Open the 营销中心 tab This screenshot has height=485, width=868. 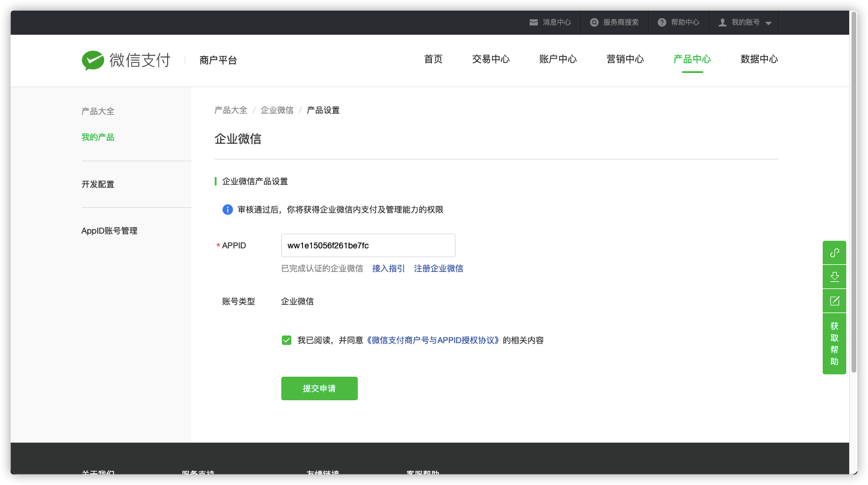(x=625, y=59)
